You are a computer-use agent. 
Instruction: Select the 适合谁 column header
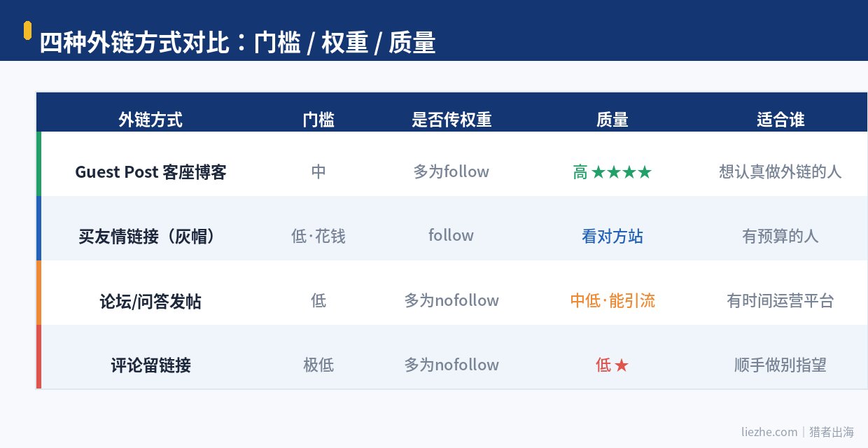780,120
